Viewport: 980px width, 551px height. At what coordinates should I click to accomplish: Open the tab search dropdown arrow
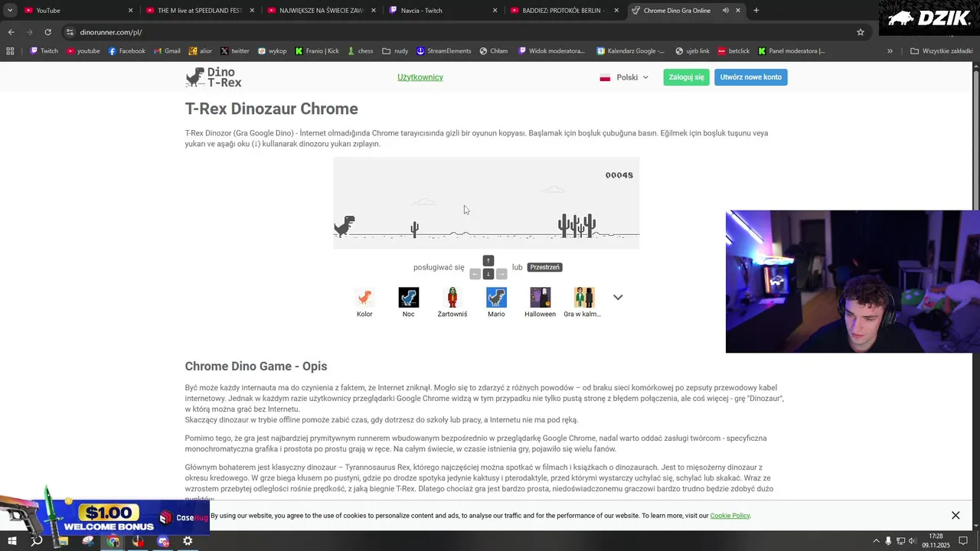click(10, 10)
